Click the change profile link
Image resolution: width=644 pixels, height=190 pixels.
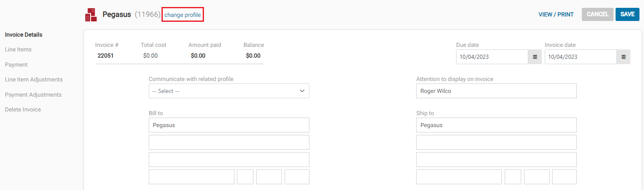(183, 15)
